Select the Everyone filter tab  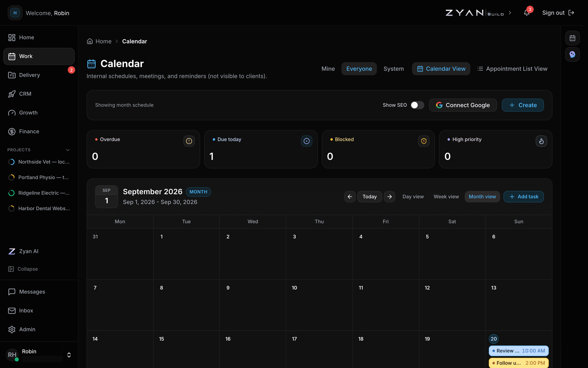coord(359,69)
